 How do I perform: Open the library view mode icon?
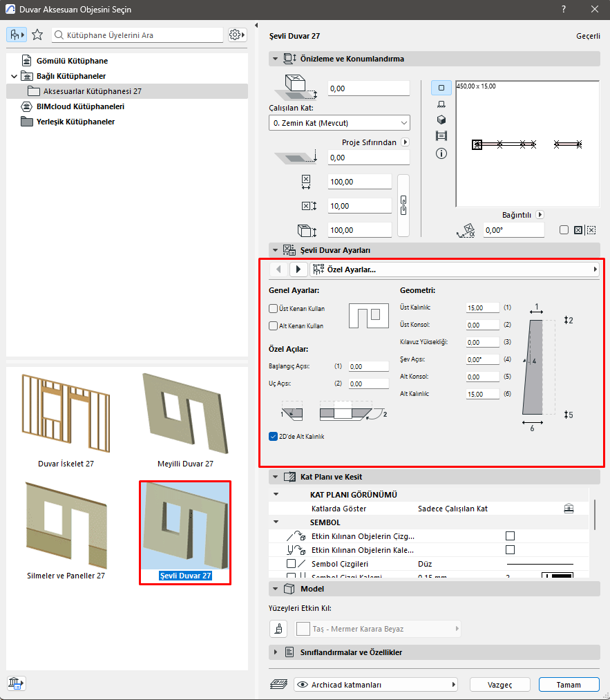pyautogui.click(x=17, y=35)
